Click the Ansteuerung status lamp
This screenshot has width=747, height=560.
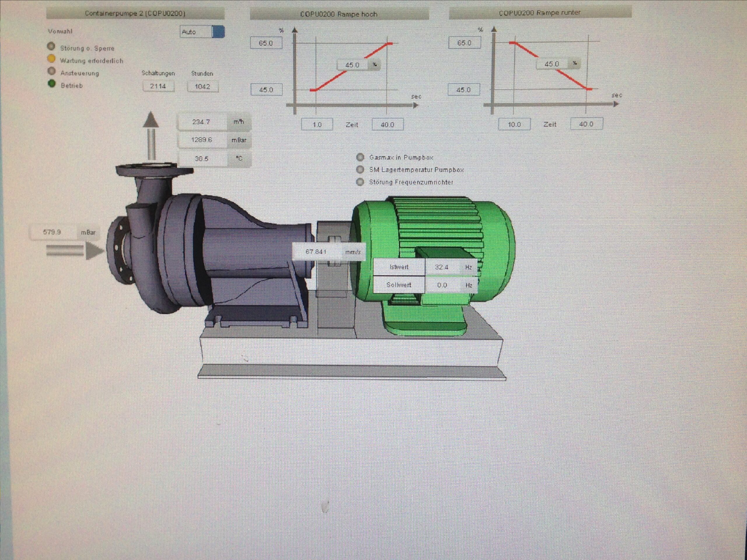(51, 71)
